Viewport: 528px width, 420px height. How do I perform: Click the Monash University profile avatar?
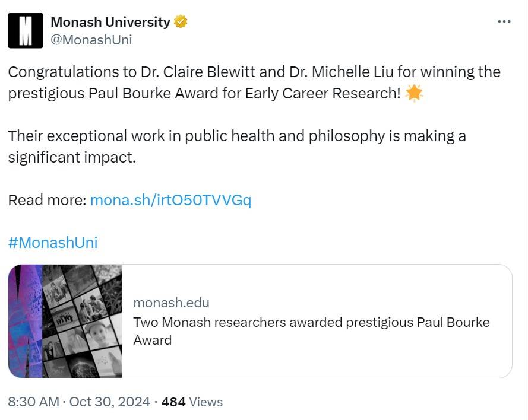click(x=26, y=31)
